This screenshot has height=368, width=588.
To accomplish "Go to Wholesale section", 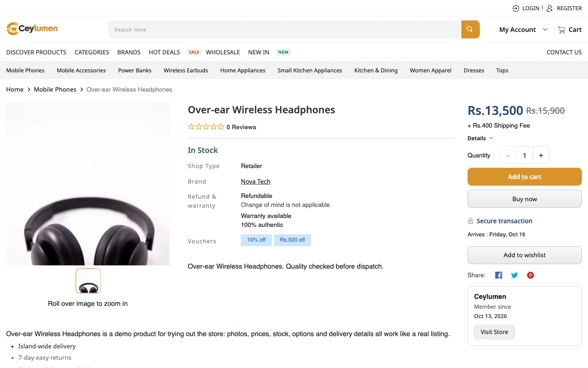I will [x=223, y=52].
